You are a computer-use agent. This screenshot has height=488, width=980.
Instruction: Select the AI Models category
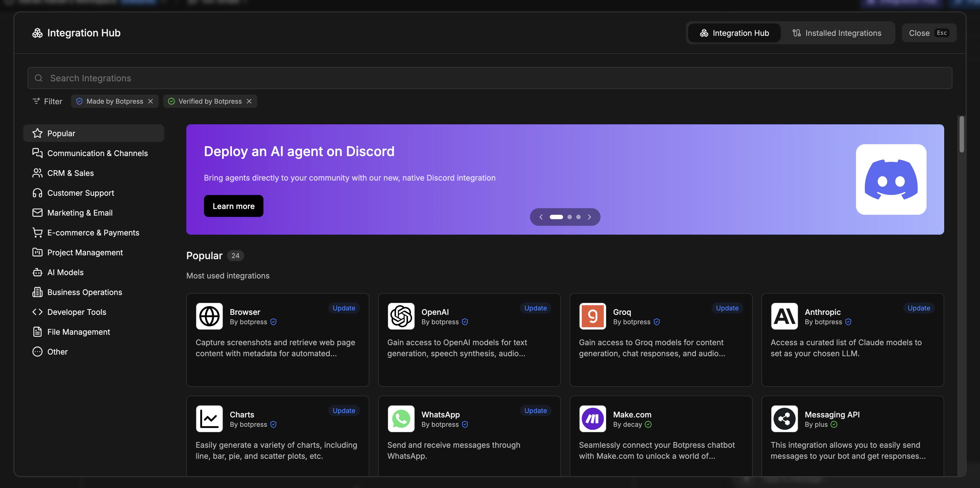tap(65, 272)
